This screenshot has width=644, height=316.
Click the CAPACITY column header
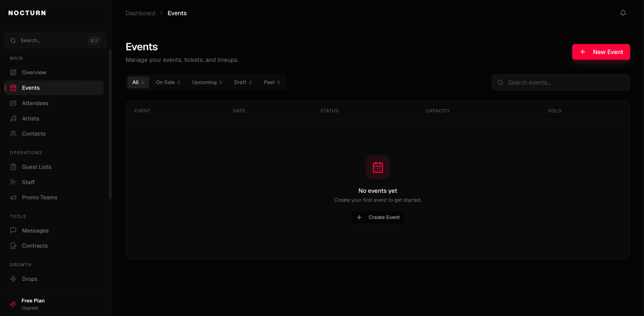pos(438,111)
